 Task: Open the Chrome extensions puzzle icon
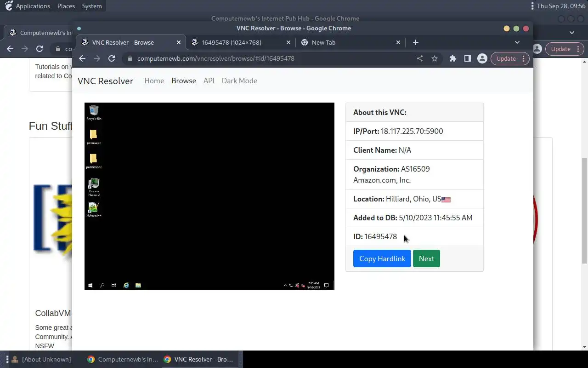click(x=453, y=58)
